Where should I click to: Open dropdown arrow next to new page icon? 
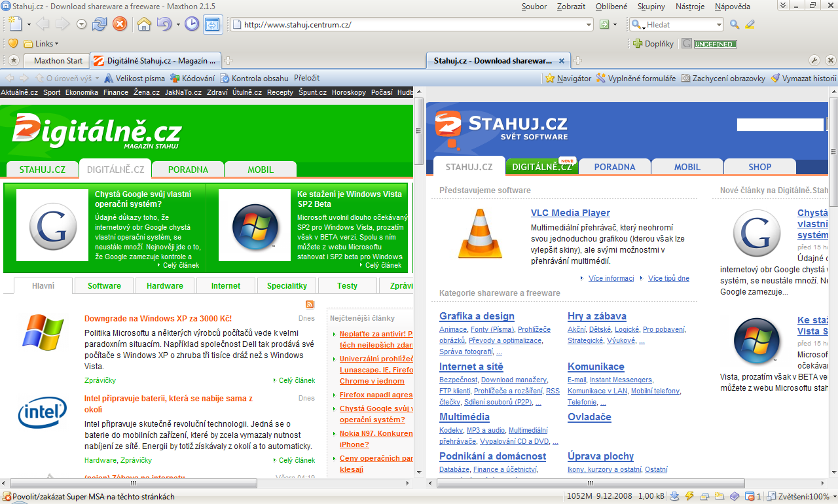click(x=29, y=25)
